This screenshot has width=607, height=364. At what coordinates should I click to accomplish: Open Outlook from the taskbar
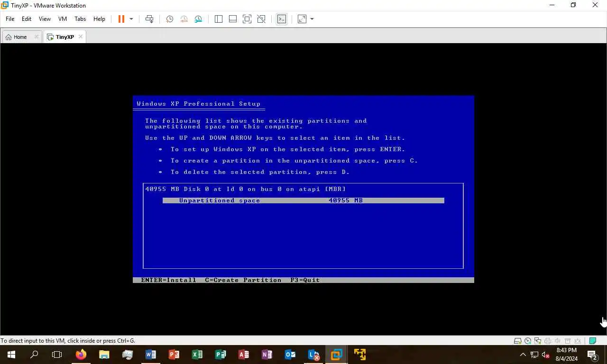pyautogui.click(x=290, y=355)
